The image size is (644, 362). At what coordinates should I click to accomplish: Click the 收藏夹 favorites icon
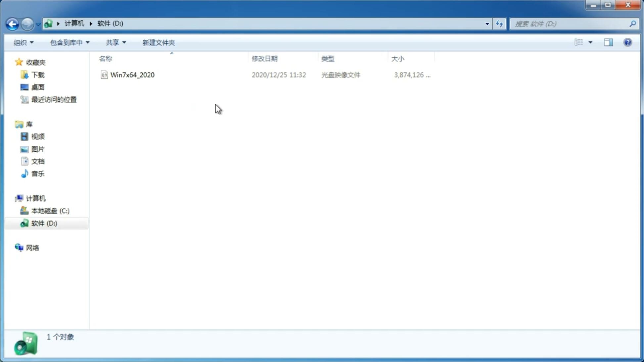(x=19, y=62)
